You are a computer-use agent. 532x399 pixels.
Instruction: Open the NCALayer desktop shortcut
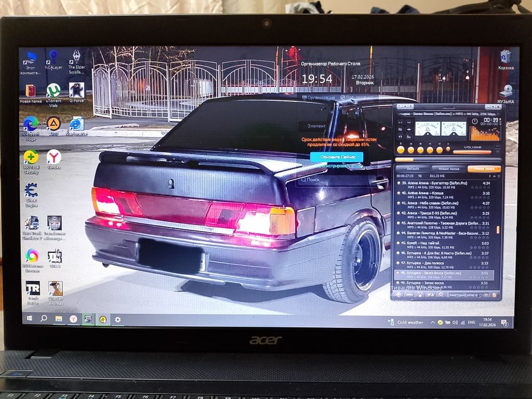tap(53, 59)
